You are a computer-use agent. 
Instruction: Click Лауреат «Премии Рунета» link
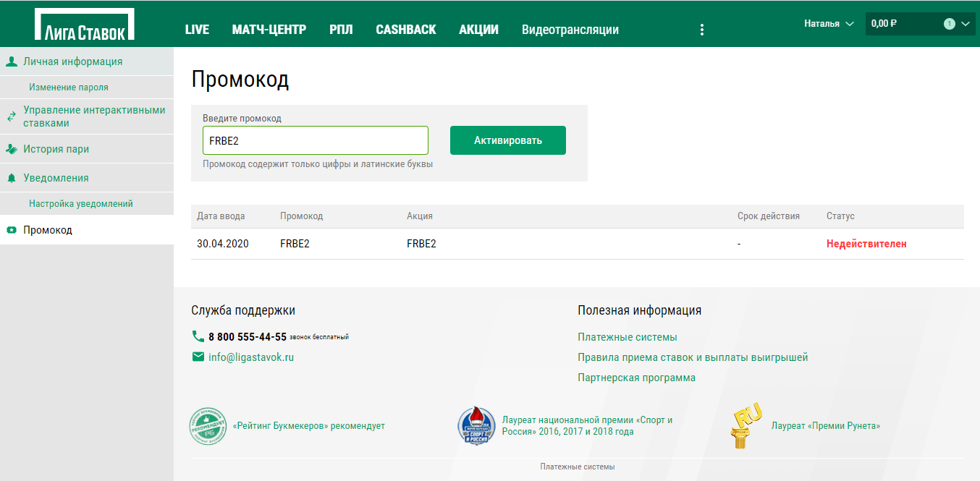pos(826,426)
